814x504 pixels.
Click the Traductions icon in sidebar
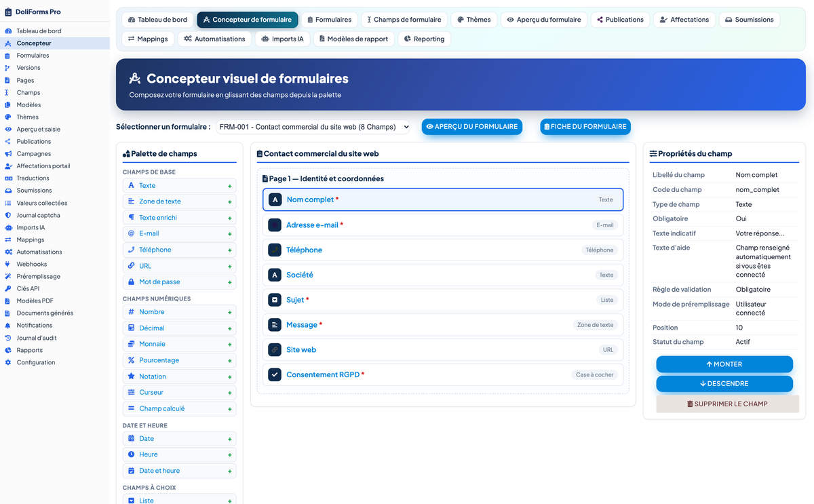pos(8,178)
